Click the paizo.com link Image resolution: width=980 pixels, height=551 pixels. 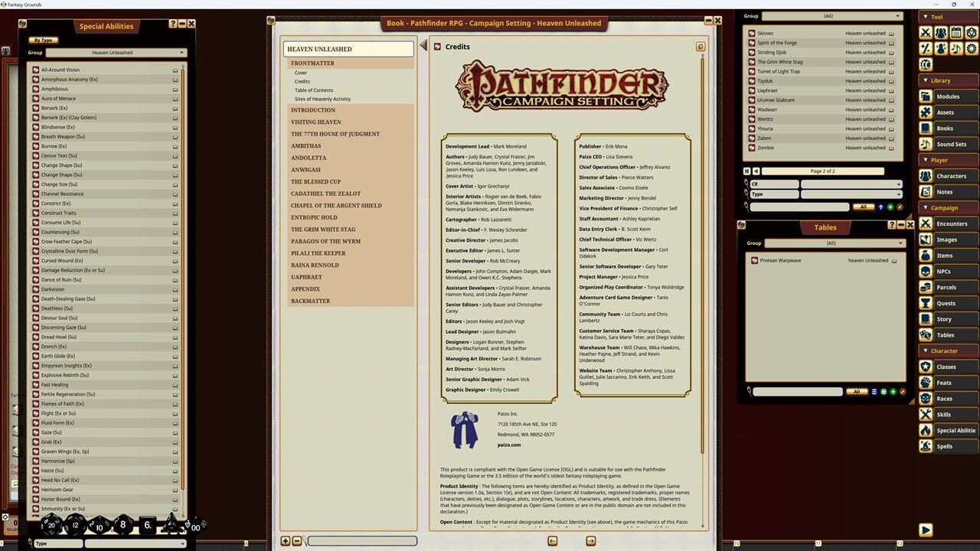point(508,445)
